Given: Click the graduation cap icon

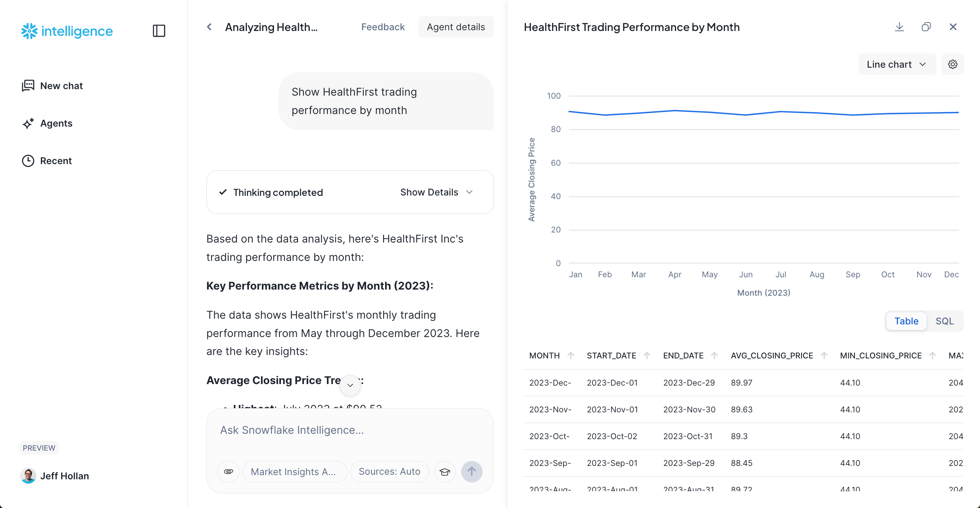Looking at the screenshot, I should pos(445,471).
